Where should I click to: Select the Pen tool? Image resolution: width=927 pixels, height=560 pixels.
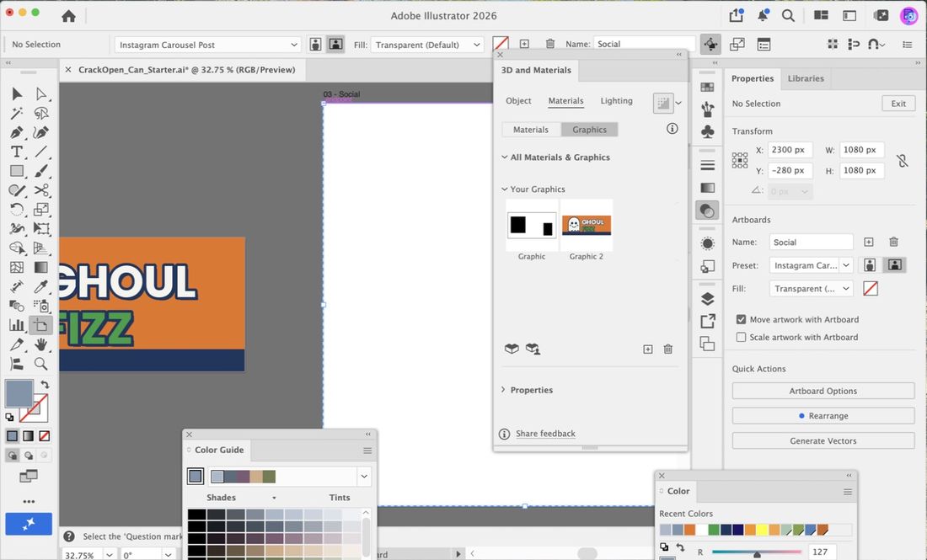tap(17, 132)
